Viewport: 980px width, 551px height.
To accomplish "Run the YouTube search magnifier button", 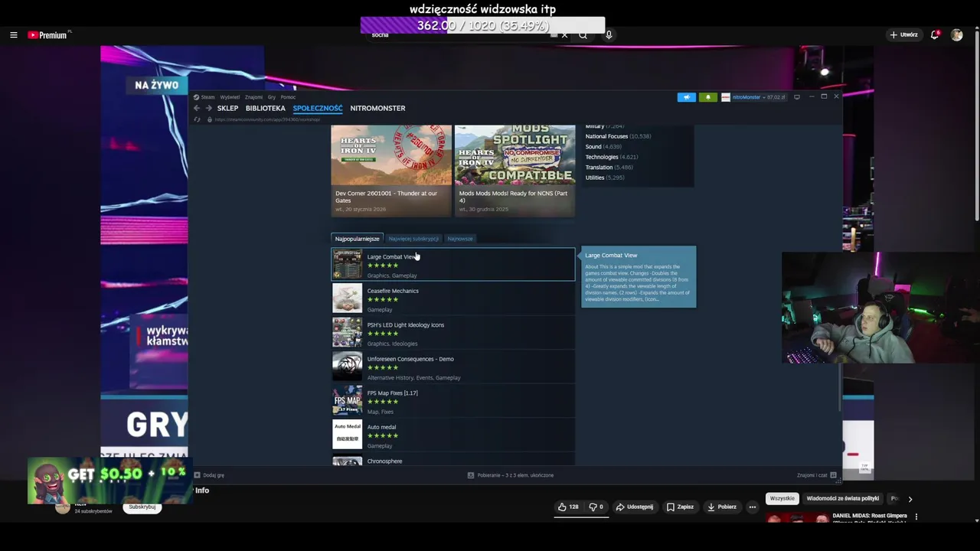I will point(583,35).
